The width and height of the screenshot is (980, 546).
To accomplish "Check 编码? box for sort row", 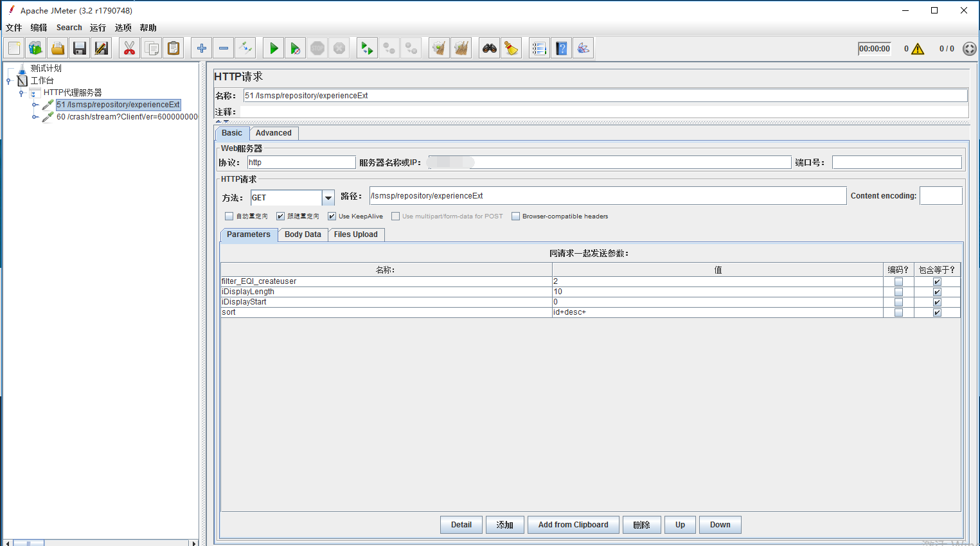I will [898, 312].
